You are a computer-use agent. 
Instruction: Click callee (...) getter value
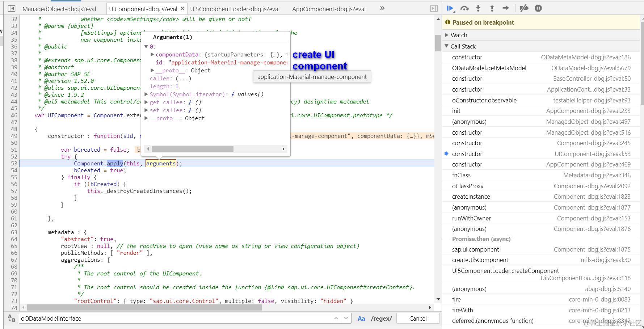tap(183, 79)
